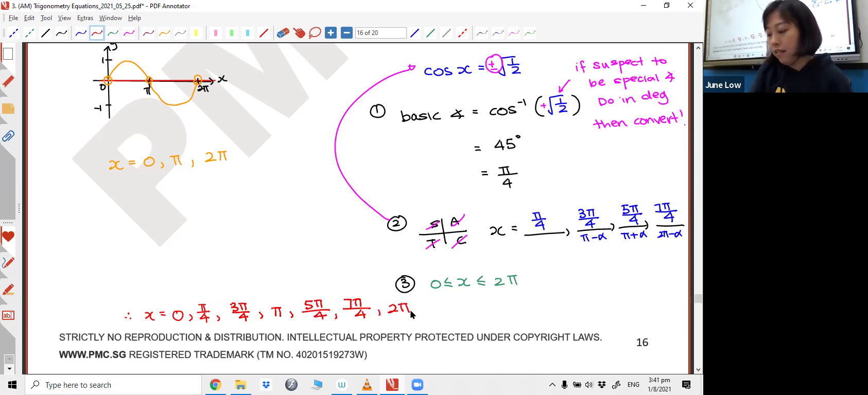Open the tray volume speaker icon
Viewport: 868px width, 395px height.
589,385
